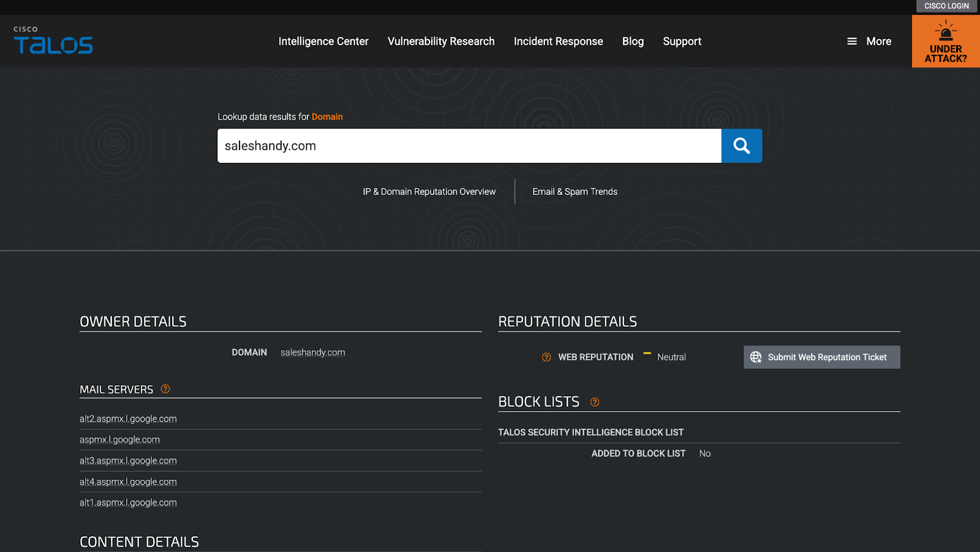Click the globe icon on the reputation ticket button
980x552 pixels.
[756, 357]
